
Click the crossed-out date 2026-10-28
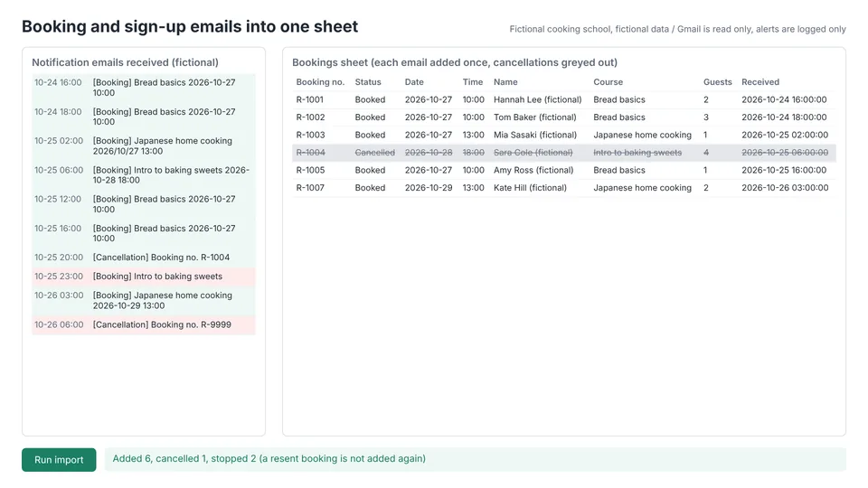click(x=429, y=153)
